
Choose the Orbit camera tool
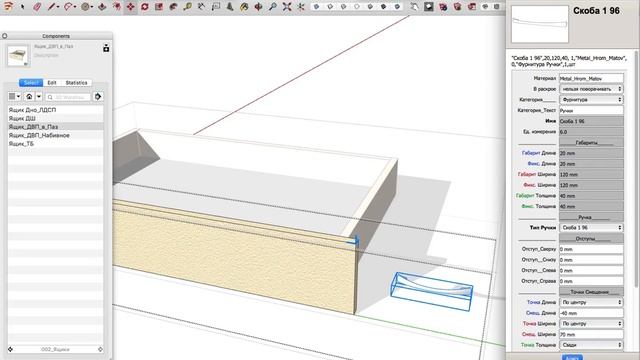tap(258, 7)
